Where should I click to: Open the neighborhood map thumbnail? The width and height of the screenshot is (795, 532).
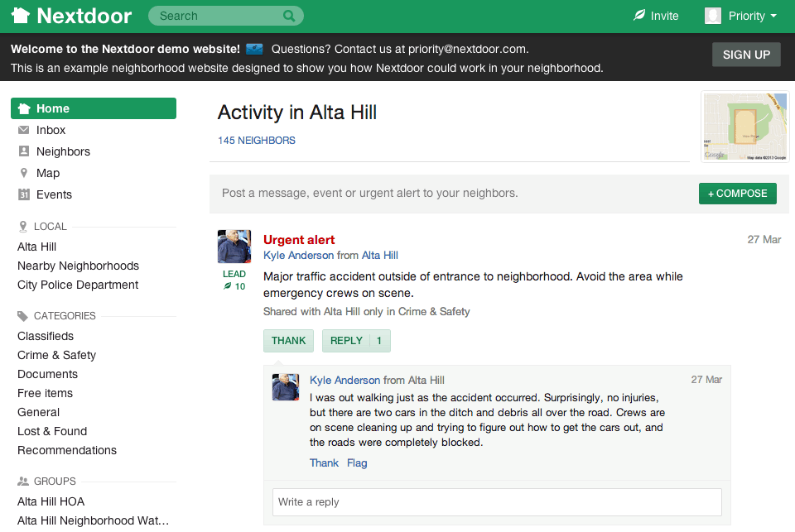pyautogui.click(x=744, y=127)
